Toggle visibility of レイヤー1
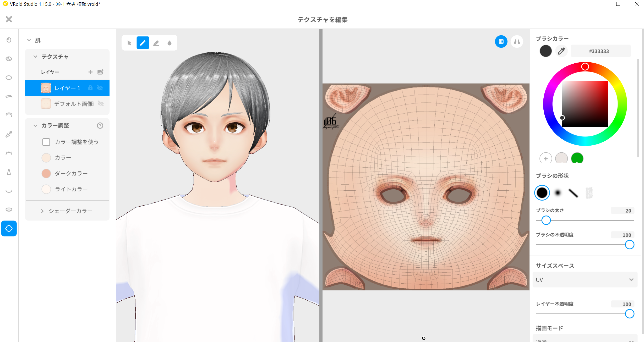This screenshot has height=342, width=644. tap(100, 88)
